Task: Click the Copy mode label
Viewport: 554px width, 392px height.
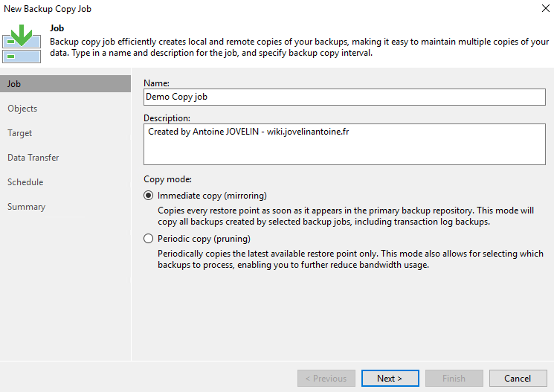Action: click(x=167, y=179)
